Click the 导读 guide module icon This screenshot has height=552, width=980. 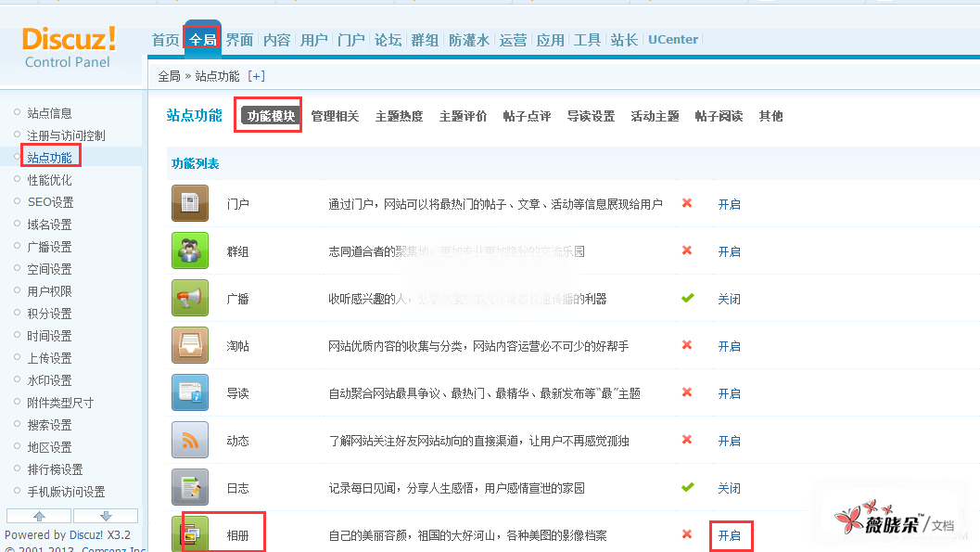point(190,392)
